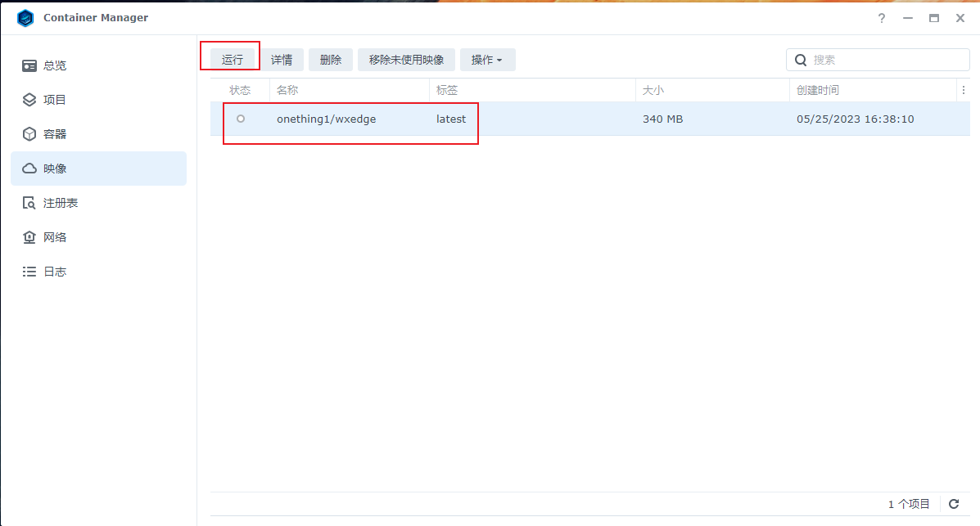
Task: Go to the 项目 section
Action: [99, 100]
